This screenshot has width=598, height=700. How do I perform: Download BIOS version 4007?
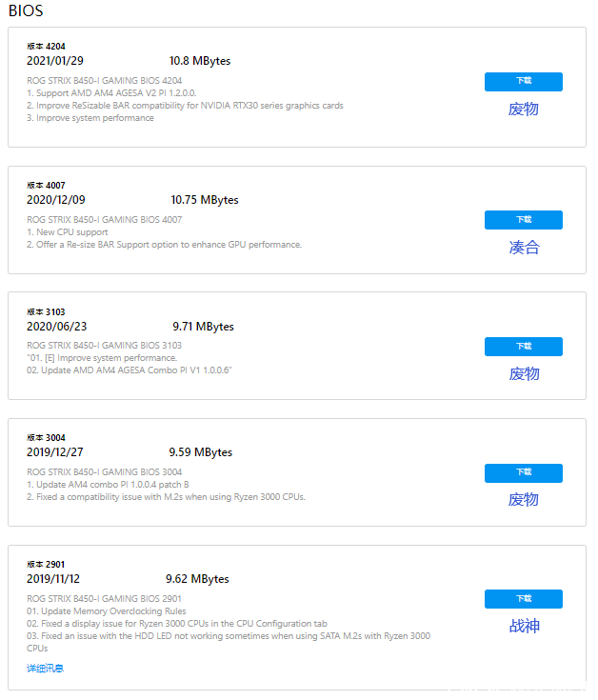click(523, 220)
